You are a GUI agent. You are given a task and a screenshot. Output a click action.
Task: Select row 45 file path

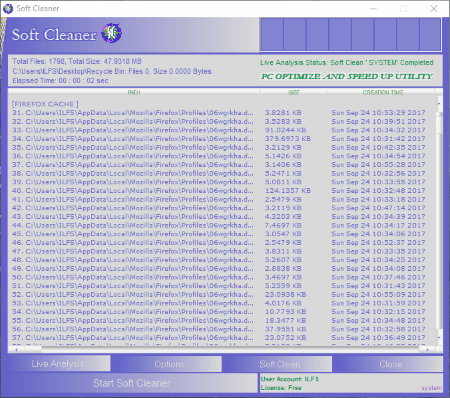point(133,234)
